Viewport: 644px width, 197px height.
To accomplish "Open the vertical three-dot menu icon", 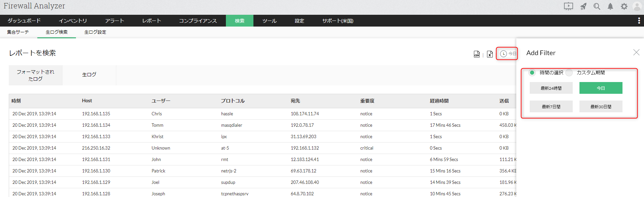I will click(x=639, y=21).
